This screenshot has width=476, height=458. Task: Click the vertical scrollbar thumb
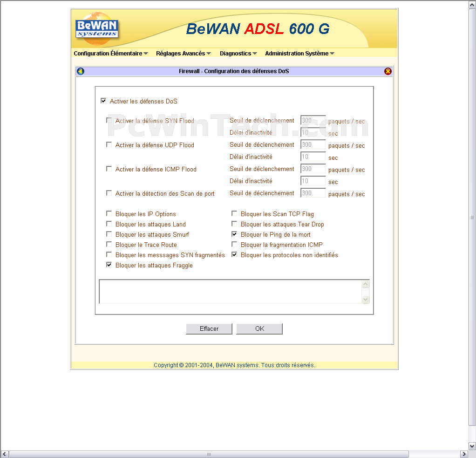pos(472,218)
